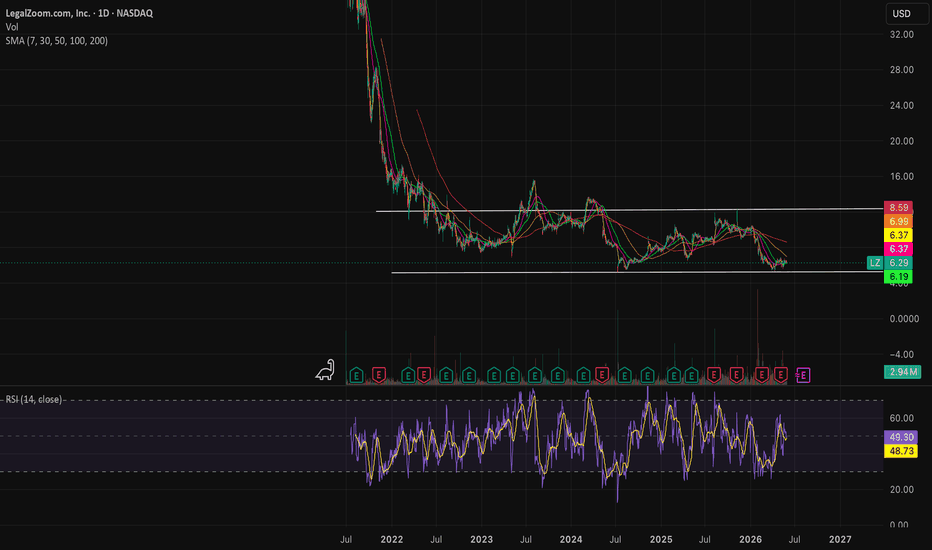This screenshot has width=932, height=550.
Task: Click the 20.00 price axis label
Action: (x=901, y=141)
